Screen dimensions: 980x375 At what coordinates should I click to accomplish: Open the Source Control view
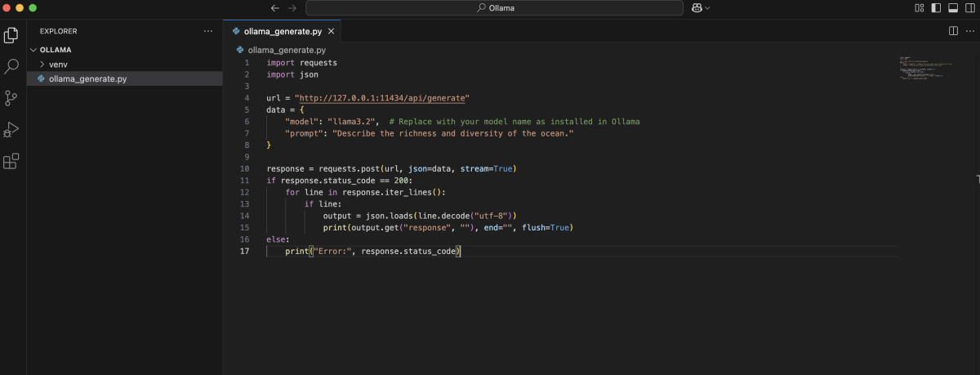click(11, 98)
